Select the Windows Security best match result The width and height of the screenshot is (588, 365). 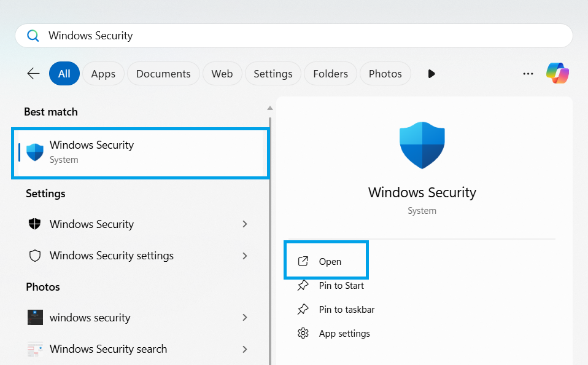point(140,152)
